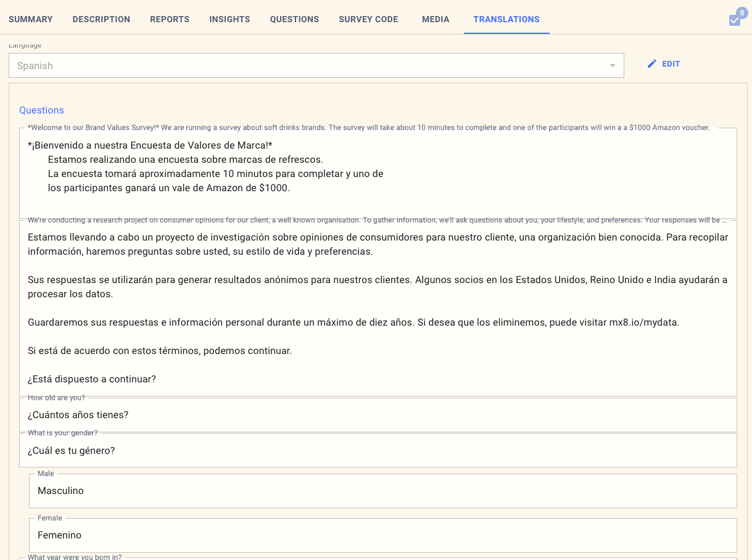
Task: Open the Spanish language selector
Action: click(x=308, y=66)
